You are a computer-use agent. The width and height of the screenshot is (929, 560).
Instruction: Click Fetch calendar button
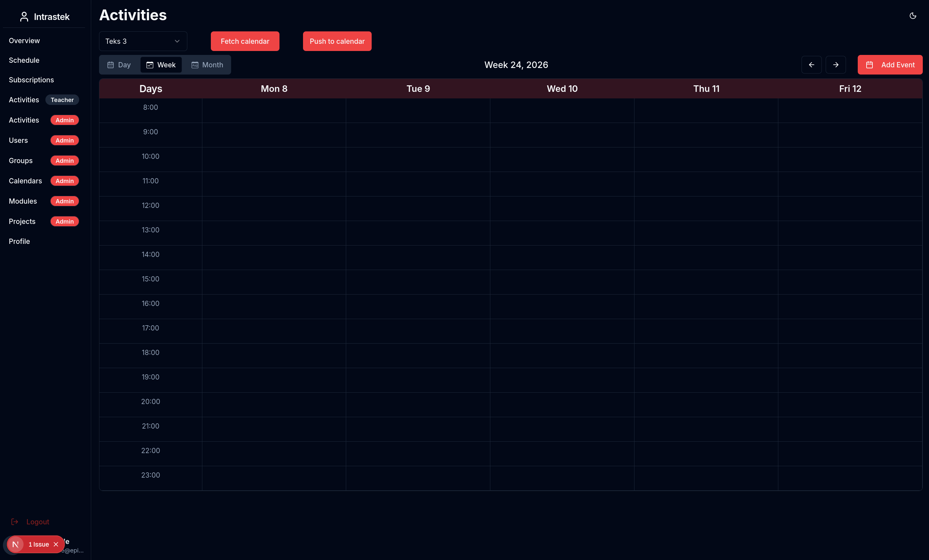click(x=245, y=41)
